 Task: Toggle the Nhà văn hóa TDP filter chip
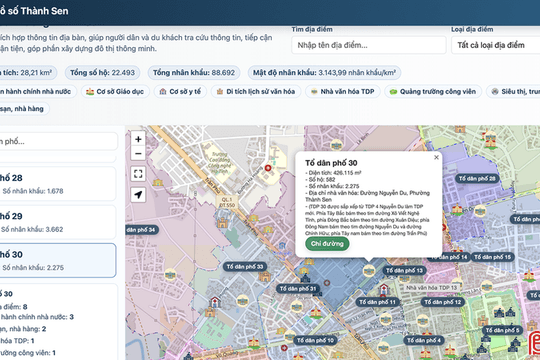343,92
